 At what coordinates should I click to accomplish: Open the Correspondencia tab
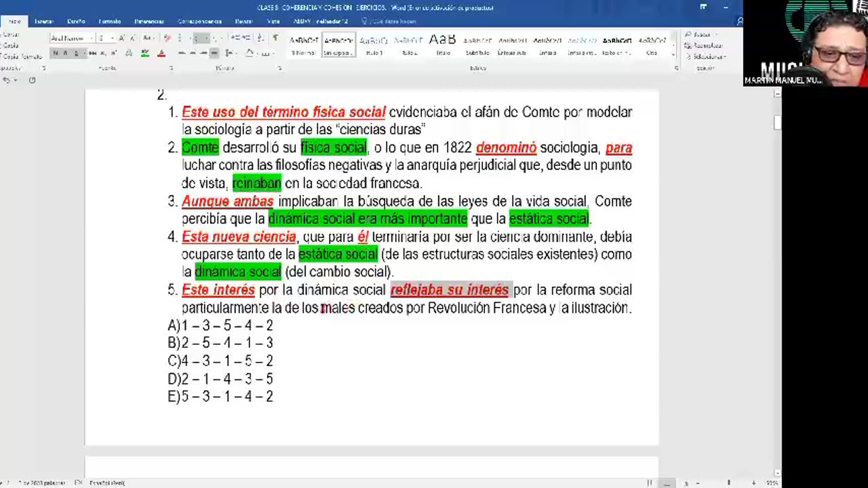click(x=199, y=21)
